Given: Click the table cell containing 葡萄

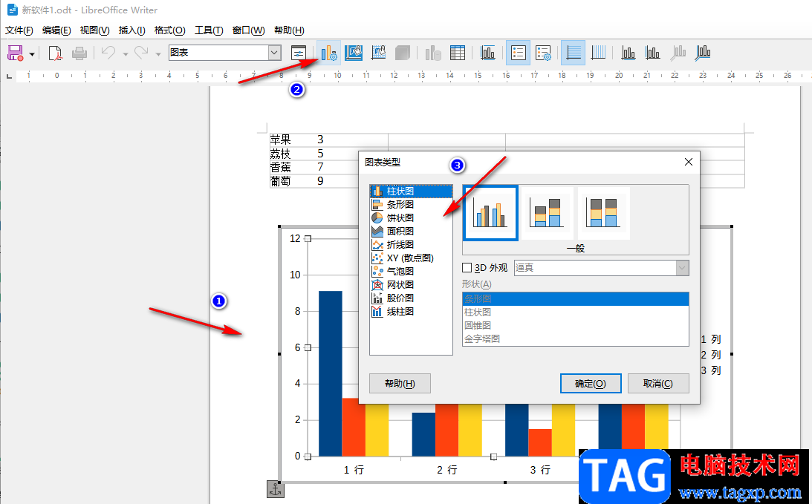Looking at the screenshot, I should [x=328, y=181].
